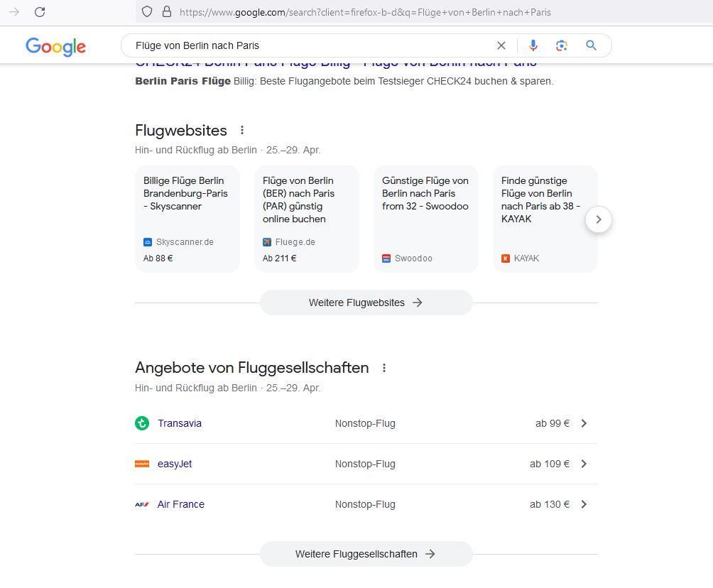Start voice search with the microphone icon
The height and width of the screenshot is (588, 713).
533,45
